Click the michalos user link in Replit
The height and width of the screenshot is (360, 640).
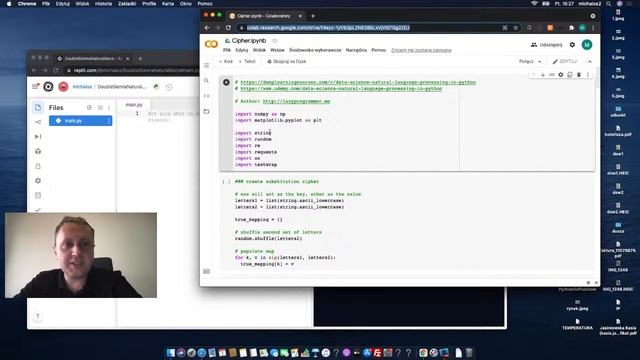tap(82, 87)
